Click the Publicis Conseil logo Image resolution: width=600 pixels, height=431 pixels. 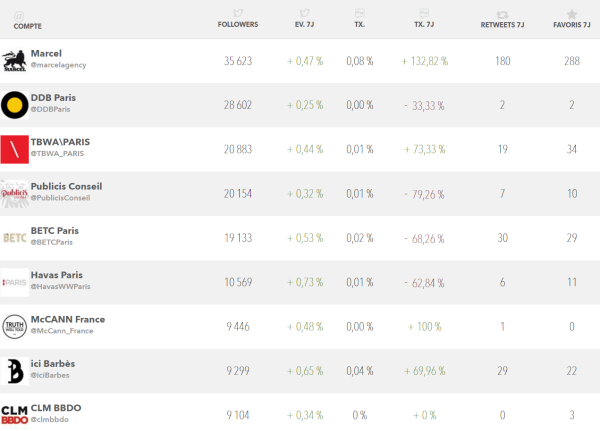click(15, 193)
